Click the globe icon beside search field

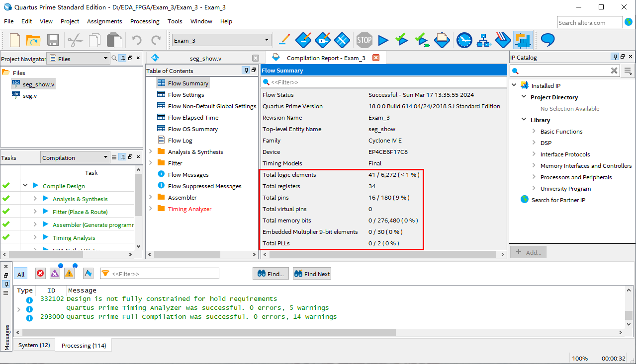pos(629,22)
